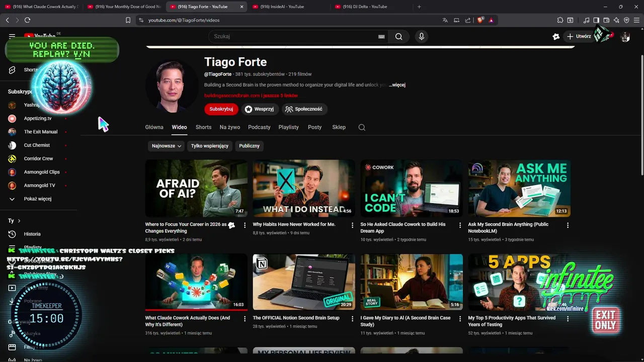The height and width of the screenshot is (362, 644).
Task: Open options menu for Why Habits video
Action: tap(352, 225)
